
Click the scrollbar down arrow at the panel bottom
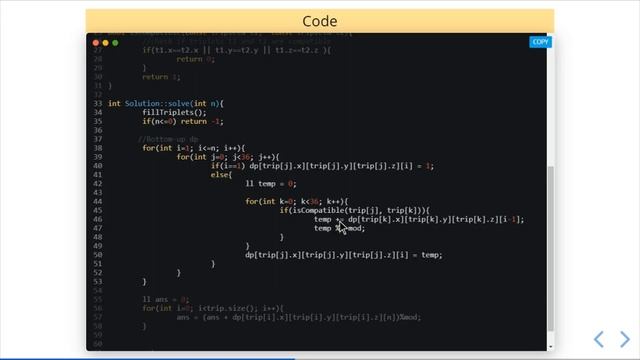551,347
